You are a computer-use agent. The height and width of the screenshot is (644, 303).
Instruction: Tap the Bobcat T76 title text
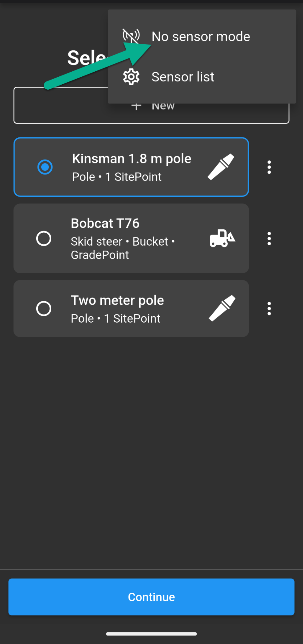[105, 223]
